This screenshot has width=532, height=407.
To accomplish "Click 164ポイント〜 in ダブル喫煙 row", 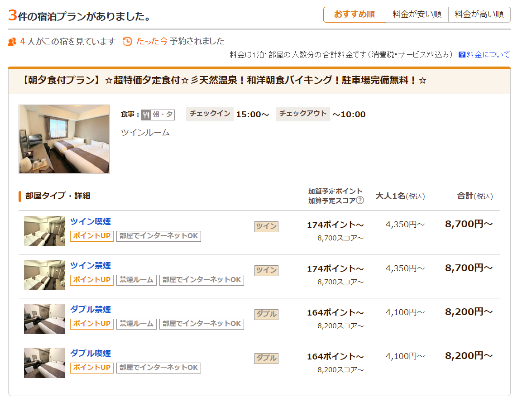I will click(335, 357).
